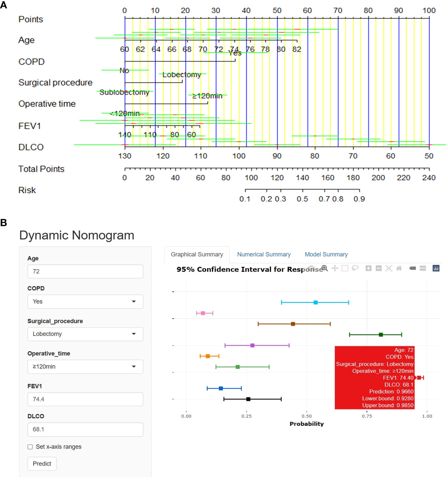448x478 pixels.
Task: Switch to the Graphical Summary tab
Action: pos(197,254)
